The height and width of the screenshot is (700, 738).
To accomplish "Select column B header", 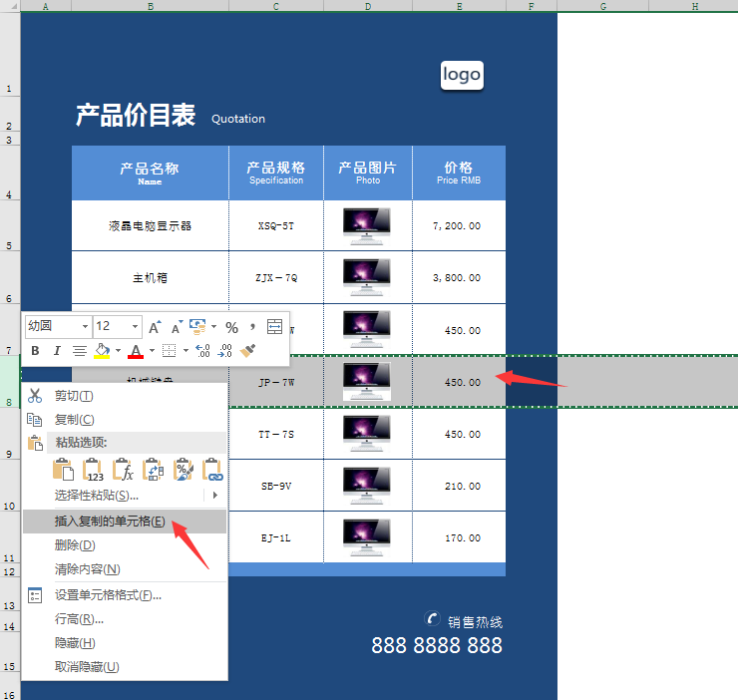I will coord(151,6).
